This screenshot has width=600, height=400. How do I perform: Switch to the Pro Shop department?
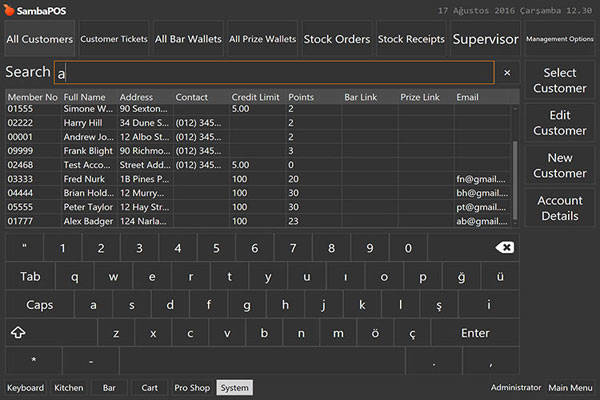pyautogui.click(x=190, y=388)
